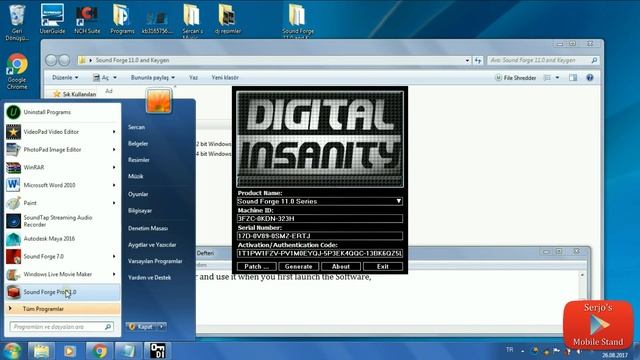Click the Yaz toolbar item in Explorer
This screenshot has height=360, width=640.
[193, 78]
